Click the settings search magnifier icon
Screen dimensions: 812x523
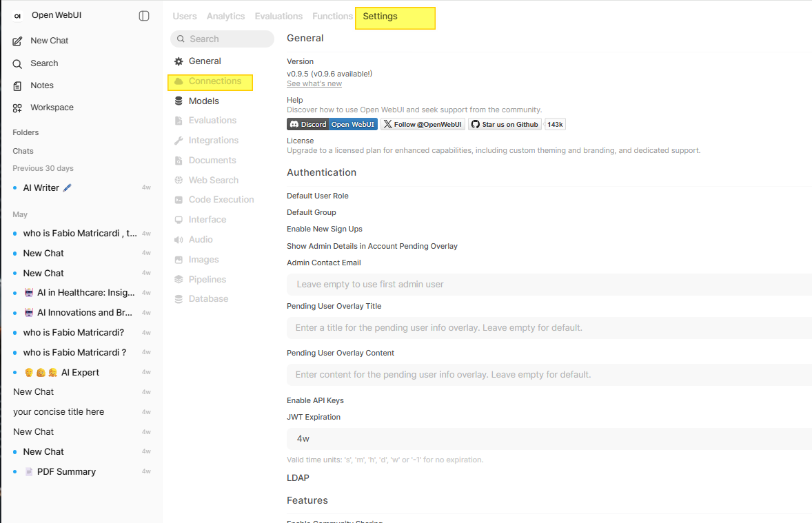tap(181, 39)
